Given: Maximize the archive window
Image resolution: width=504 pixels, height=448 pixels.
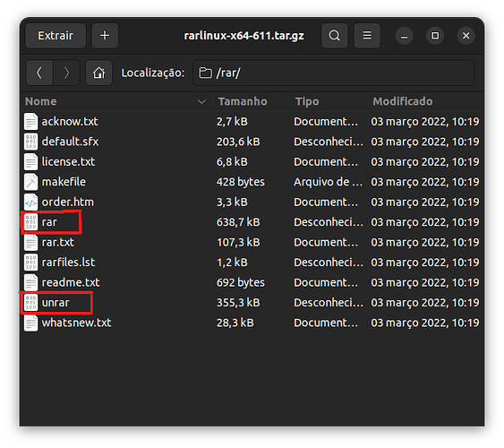Looking at the screenshot, I should click(x=435, y=36).
